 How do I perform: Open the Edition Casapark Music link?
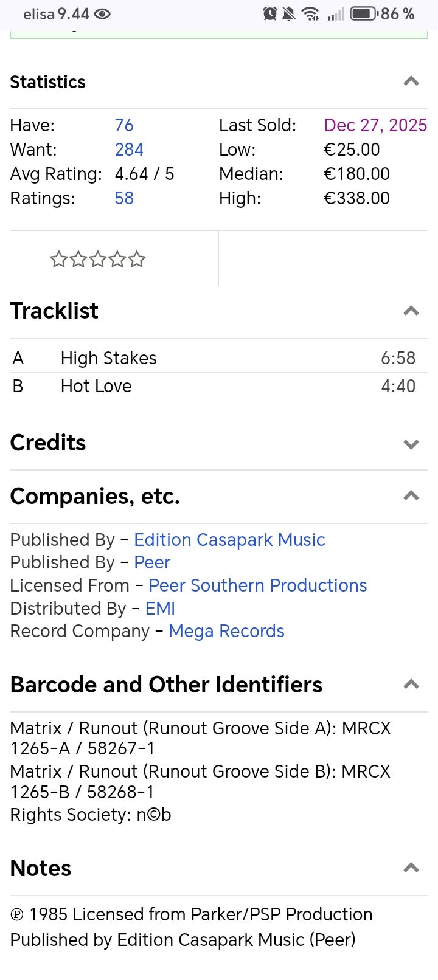(x=229, y=540)
